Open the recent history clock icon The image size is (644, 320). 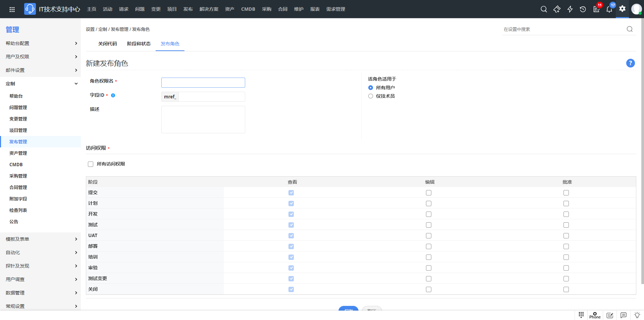(x=583, y=9)
